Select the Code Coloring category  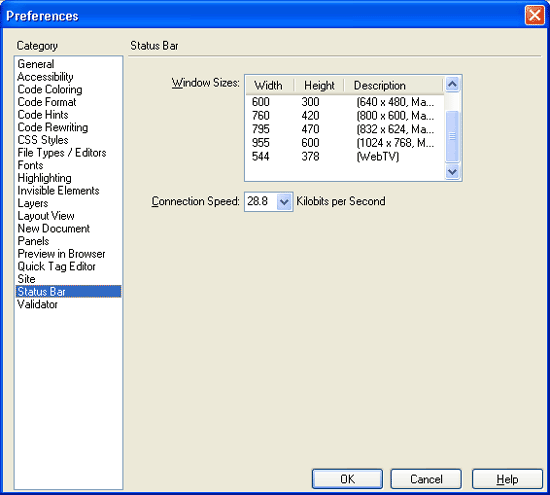pyautogui.click(x=50, y=89)
